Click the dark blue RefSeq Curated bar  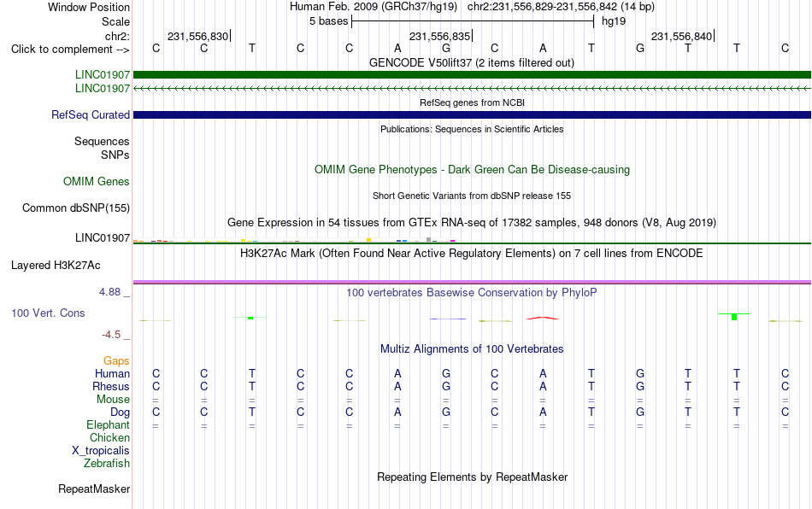[x=473, y=114]
